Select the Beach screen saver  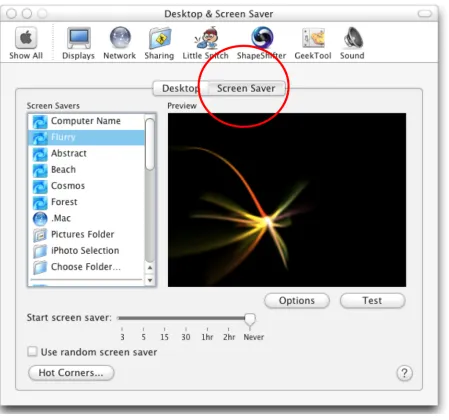pyautogui.click(x=86, y=170)
